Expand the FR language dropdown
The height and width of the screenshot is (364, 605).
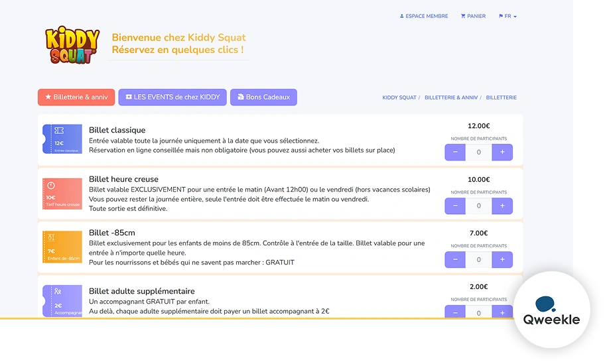tap(507, 16)
